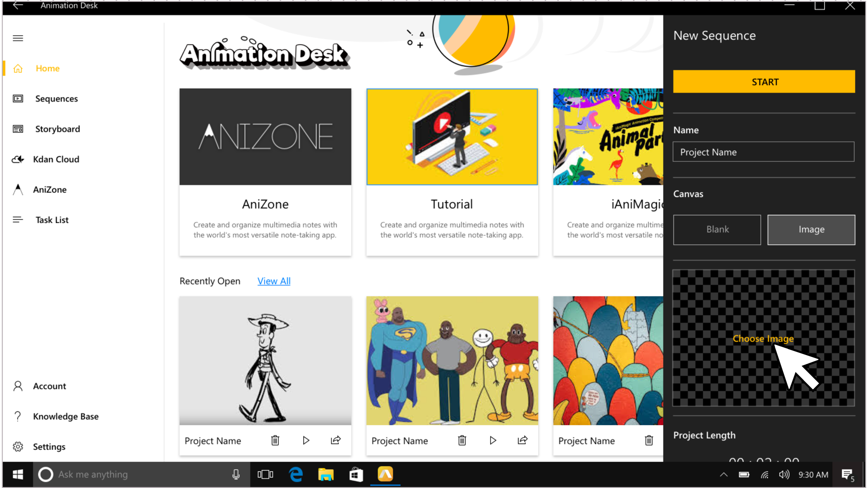Image resolution: width=868 pixels, height=488 pixels.
Task: Click the Task List lines icon
Action: tap(18, 220)
